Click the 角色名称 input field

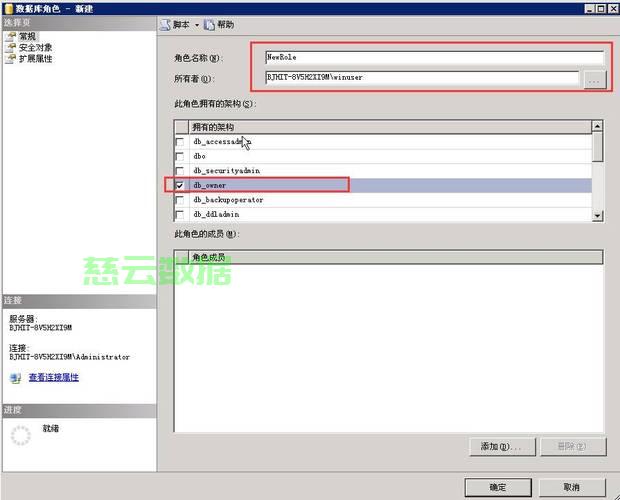tap(434, 57)
